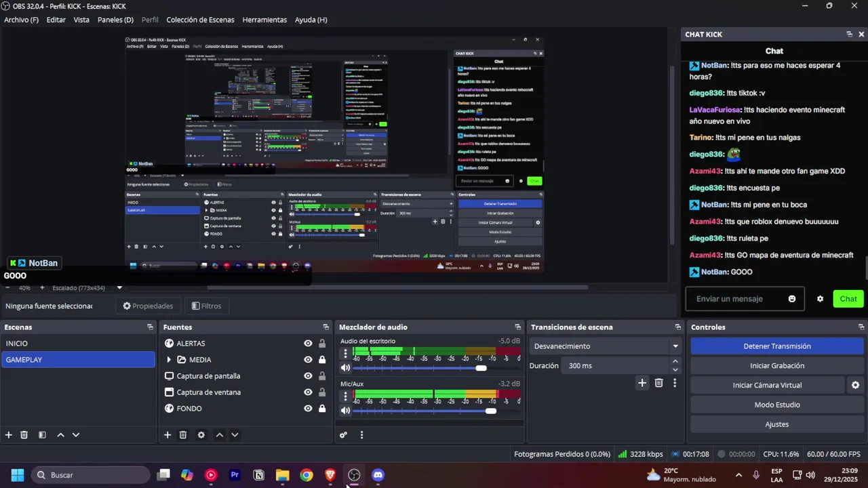The width and height of the screenshot is (868, 488).
Task: Click Iniciar Grabación button
Action: pyautogui.click(x=777, y=366)
